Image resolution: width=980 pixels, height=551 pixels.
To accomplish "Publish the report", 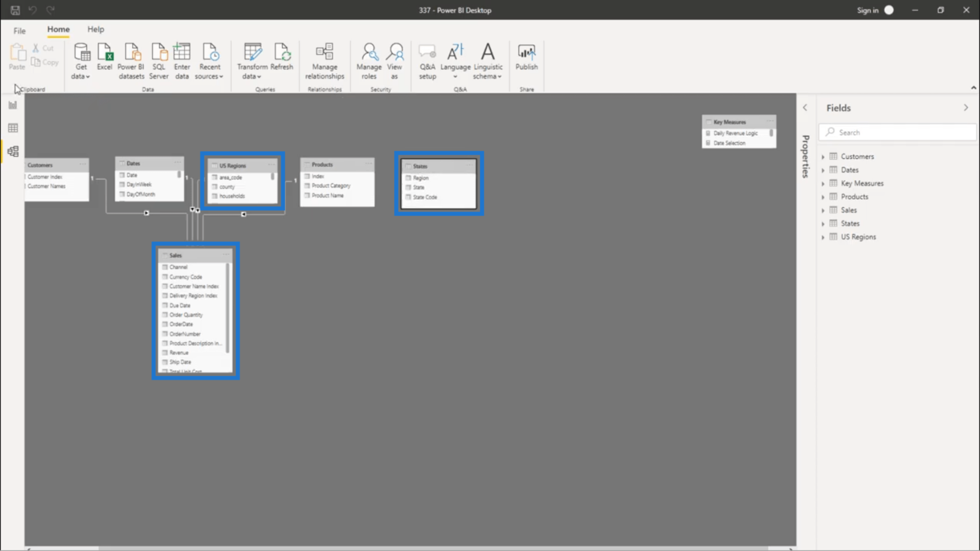I will 526,57.
